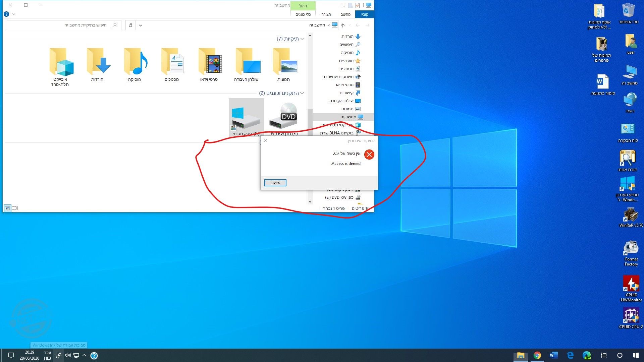Switch to the תצוגה ribbon tab

coord(326,14)
